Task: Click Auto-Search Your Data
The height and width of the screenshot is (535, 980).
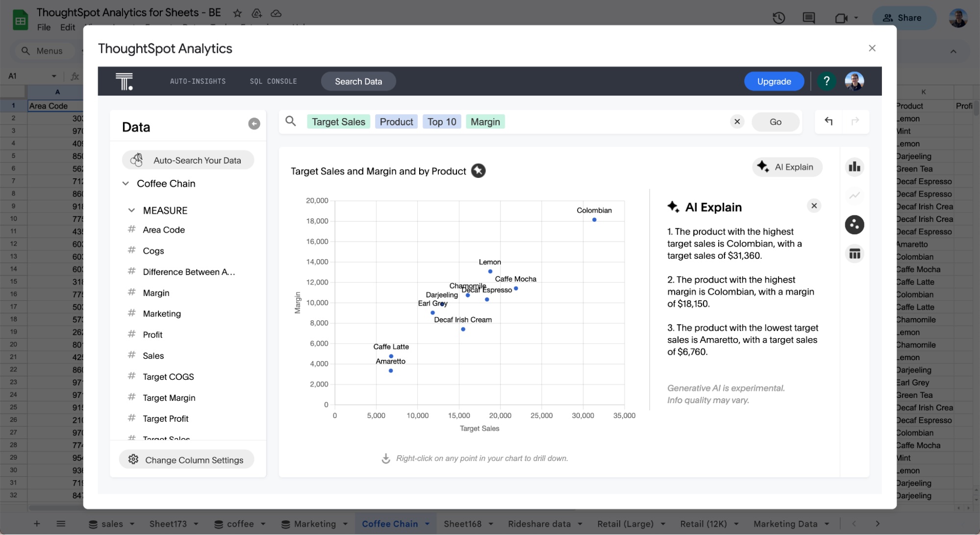Action: point(188,160)
